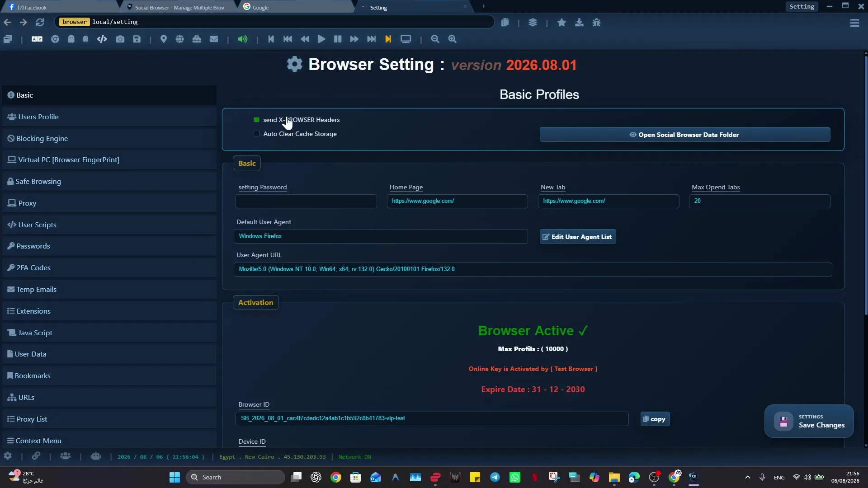Open the hamburger main menu
This screenshot has width=868, height=488.
[x=854, y=23]
